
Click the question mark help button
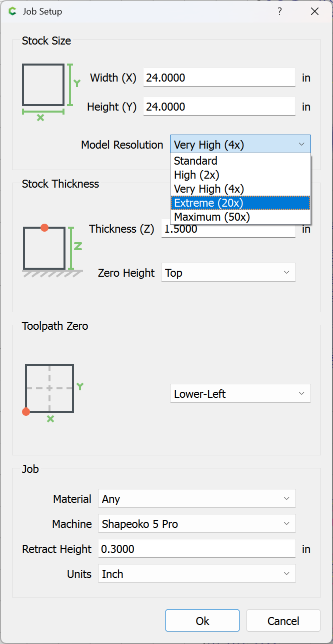[279, 12]
